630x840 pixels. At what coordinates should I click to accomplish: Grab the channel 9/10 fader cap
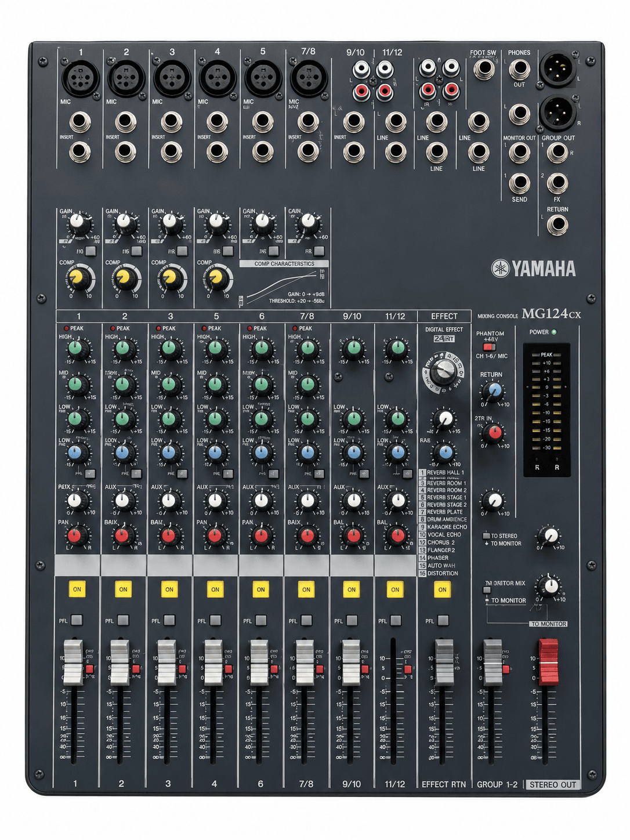(x=351, y=662)
